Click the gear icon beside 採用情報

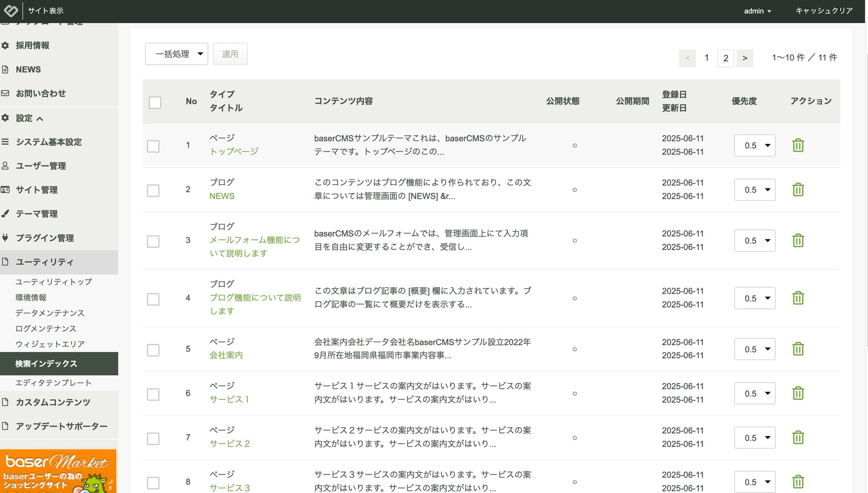click(x=5, y=45)
